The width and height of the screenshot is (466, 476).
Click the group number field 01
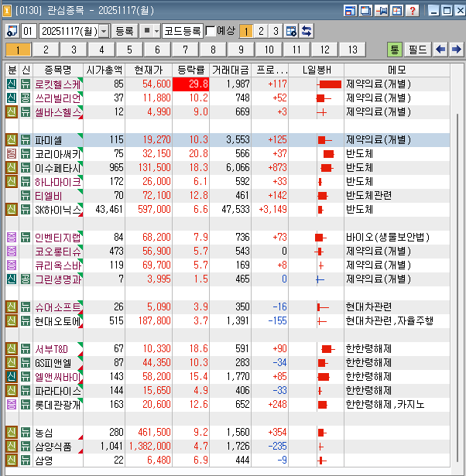29,31
